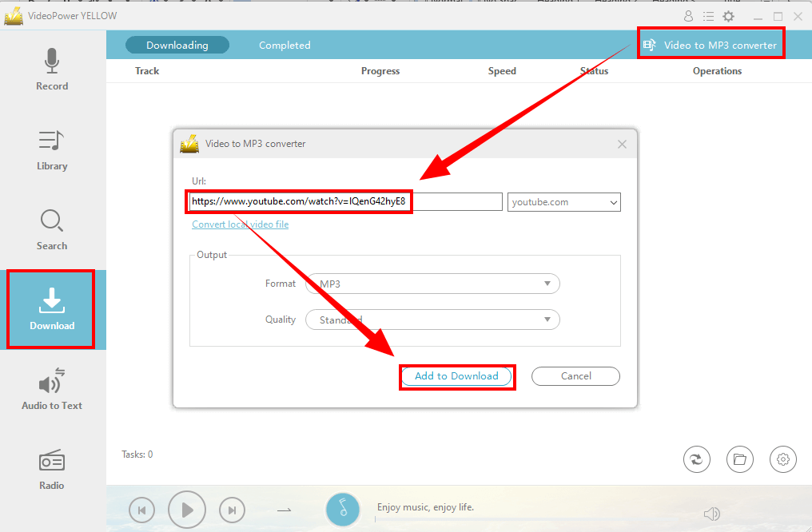The height and width of the screenshot is (532, 812).
Task: Open the Quality dropdown
Action: tap(432, 320)
